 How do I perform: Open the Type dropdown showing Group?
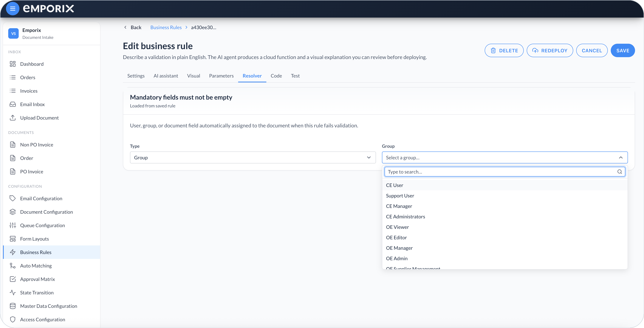point(253,157)
